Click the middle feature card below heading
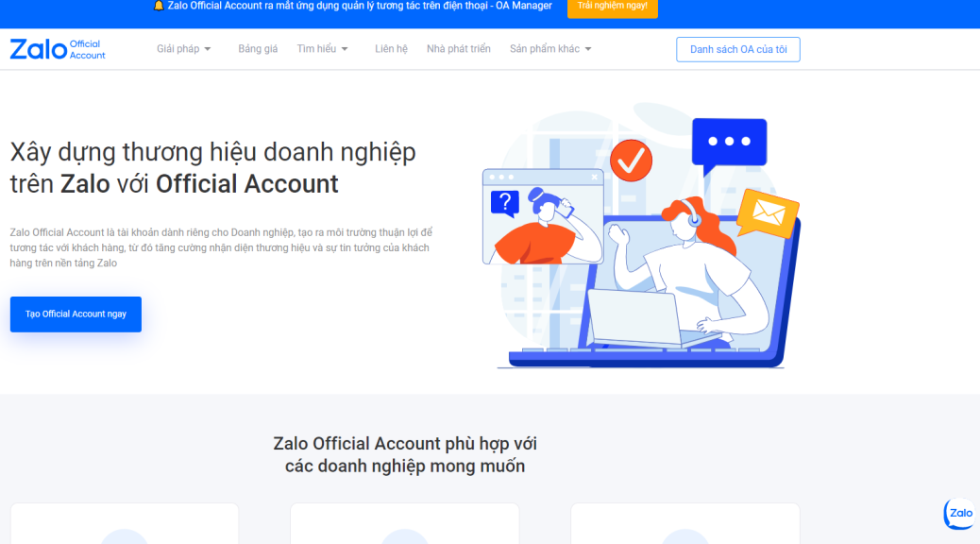This screenshot has height=544, width=980. tap(405, 523)
